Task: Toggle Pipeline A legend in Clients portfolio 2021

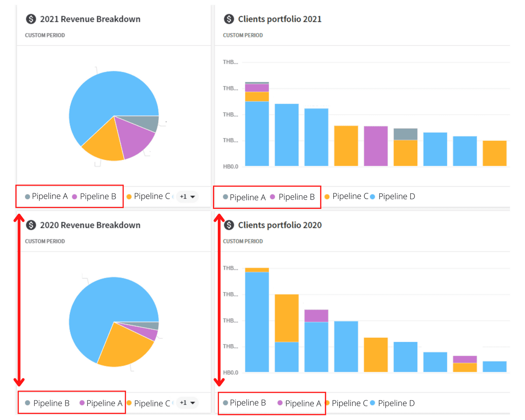Action: point(244,197)
